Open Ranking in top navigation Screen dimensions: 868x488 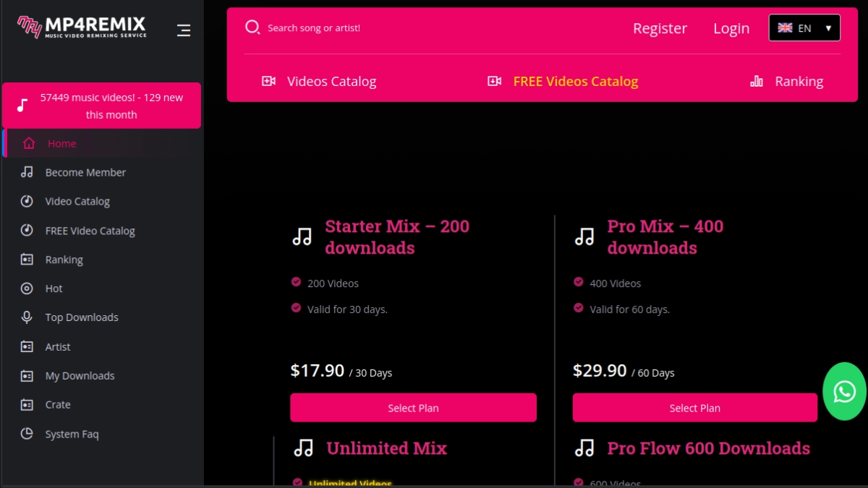(786, 81)
